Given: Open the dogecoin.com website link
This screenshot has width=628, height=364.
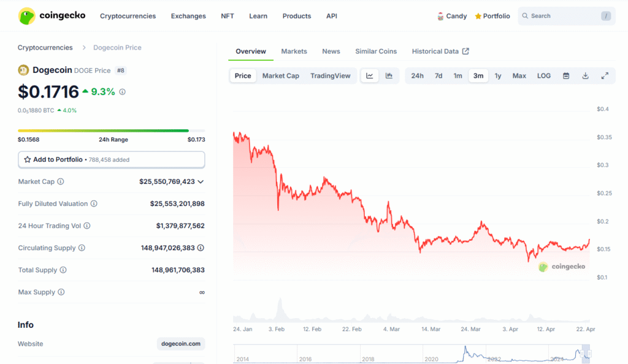Looking at the screenshot, I should pos(181,344).
